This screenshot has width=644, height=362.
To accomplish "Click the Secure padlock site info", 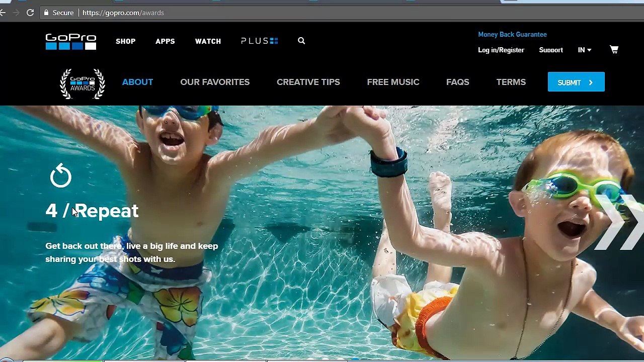I will coord(59,13).
